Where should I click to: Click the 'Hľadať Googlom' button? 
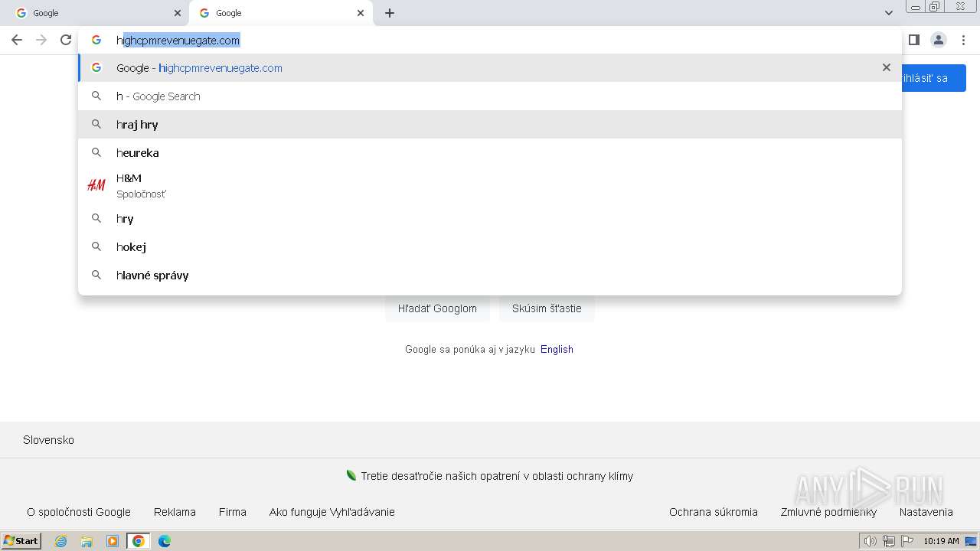tap(437, 308)
